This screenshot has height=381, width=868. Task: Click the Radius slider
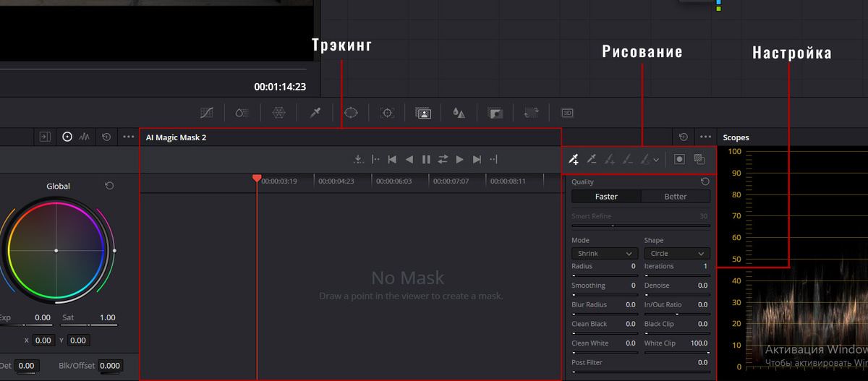[605, 275]
